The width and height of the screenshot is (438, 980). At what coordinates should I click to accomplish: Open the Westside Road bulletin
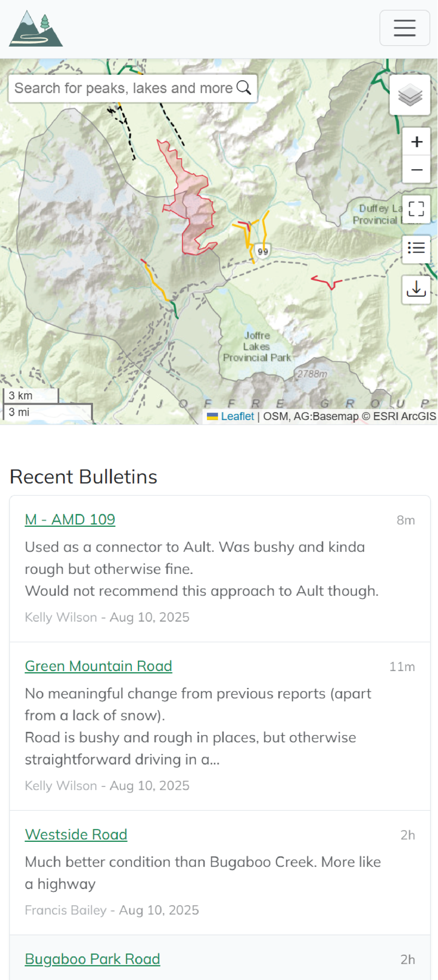coord(76,835)
